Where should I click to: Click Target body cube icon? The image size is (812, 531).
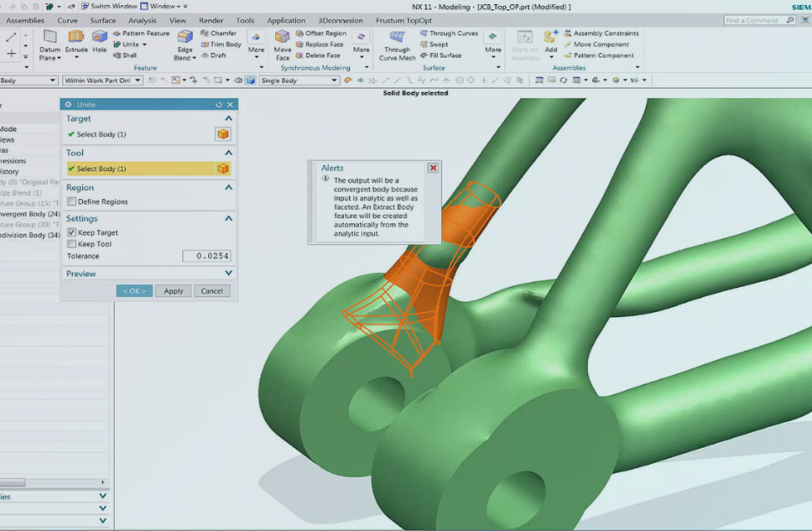click(222, 134)
